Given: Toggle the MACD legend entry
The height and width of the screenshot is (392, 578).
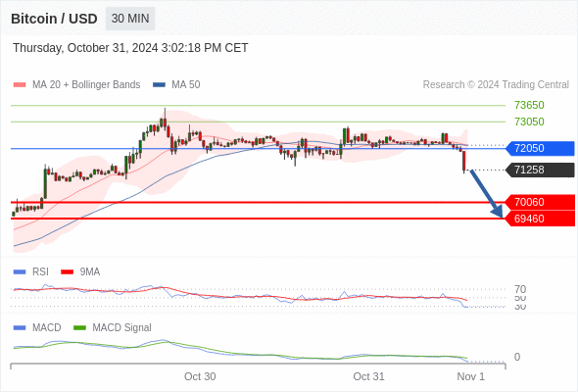Looking at the screenshot, I should tap(37, 327).
